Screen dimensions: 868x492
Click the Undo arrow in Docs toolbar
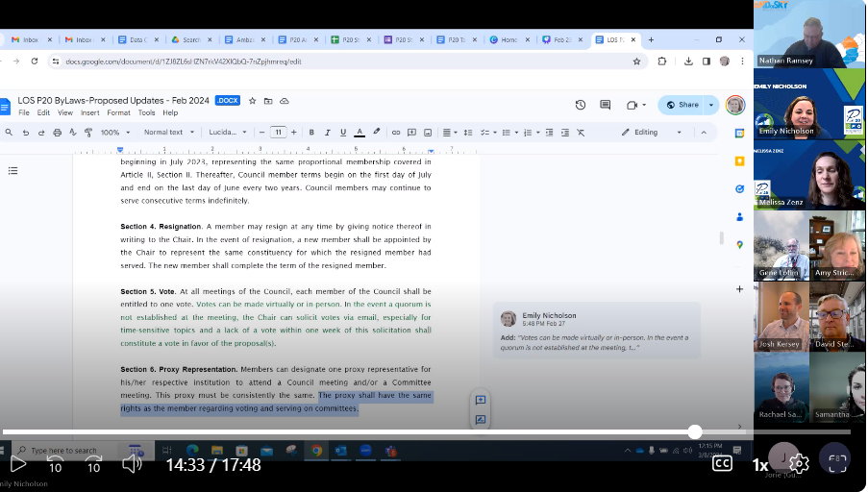pyautogui.click(x=25, y=133)
